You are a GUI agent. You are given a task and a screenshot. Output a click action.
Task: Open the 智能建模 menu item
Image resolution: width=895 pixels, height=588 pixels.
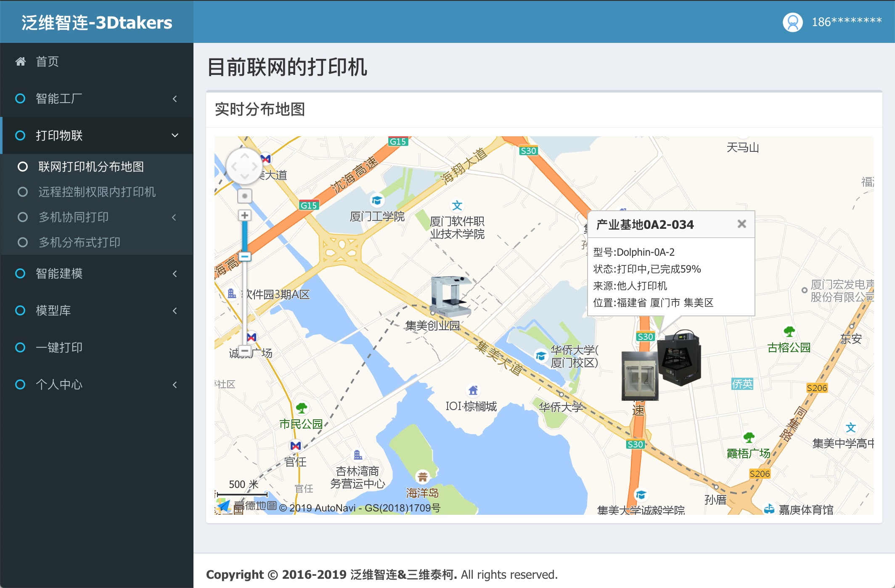coord(97,274)
